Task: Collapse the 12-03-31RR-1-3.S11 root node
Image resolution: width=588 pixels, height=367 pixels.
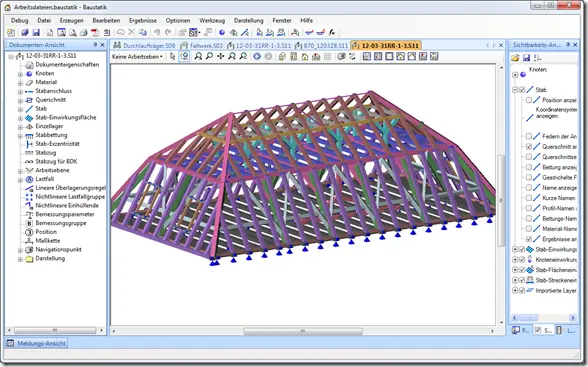Action: tap(11, 56)
